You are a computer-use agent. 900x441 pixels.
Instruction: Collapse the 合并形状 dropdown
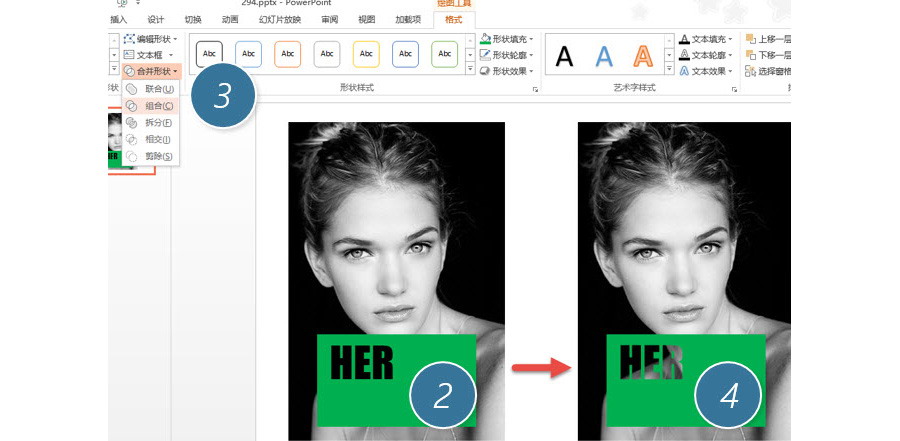click(152, 71)
